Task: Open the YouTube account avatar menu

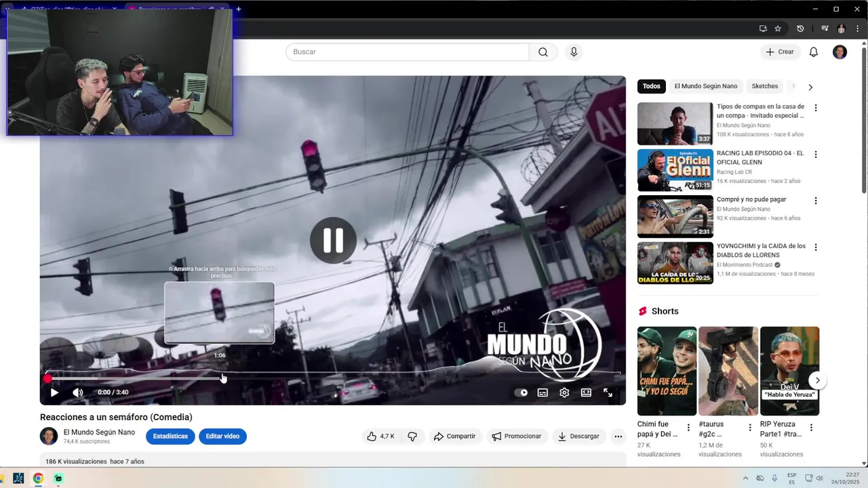Action: coord(840,52)
